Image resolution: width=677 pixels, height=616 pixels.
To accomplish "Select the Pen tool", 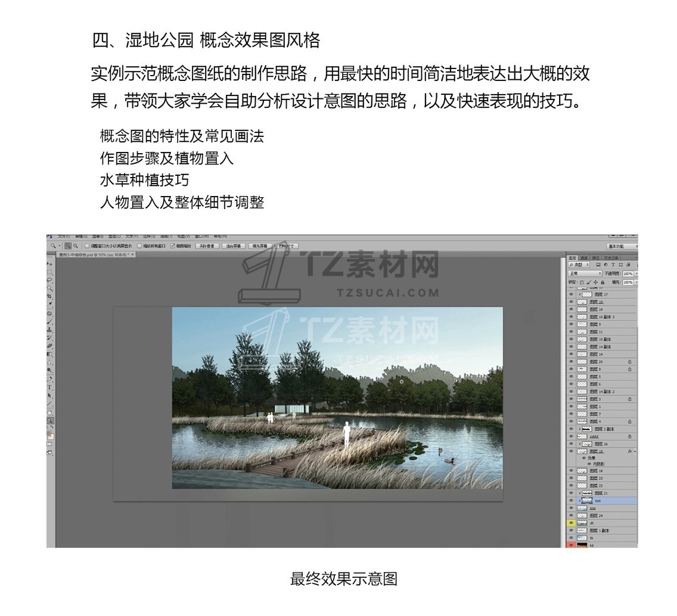I will [x=49, y=379].
